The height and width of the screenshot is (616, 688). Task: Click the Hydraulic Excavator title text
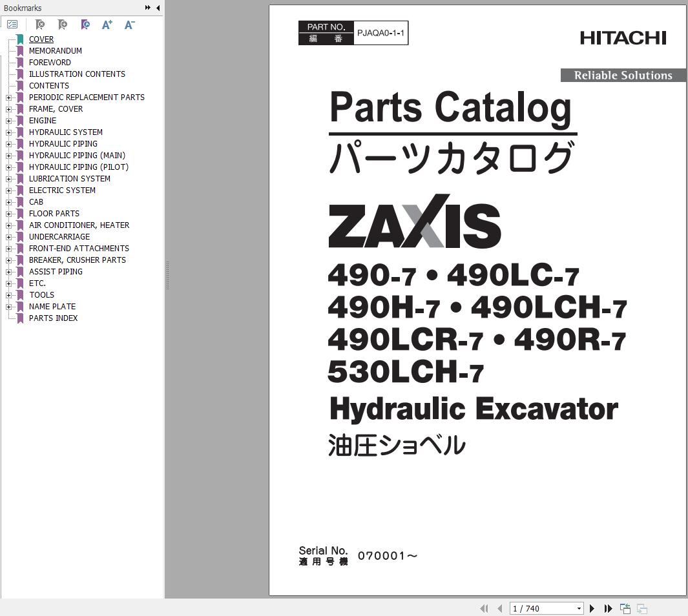click(474, 409)
